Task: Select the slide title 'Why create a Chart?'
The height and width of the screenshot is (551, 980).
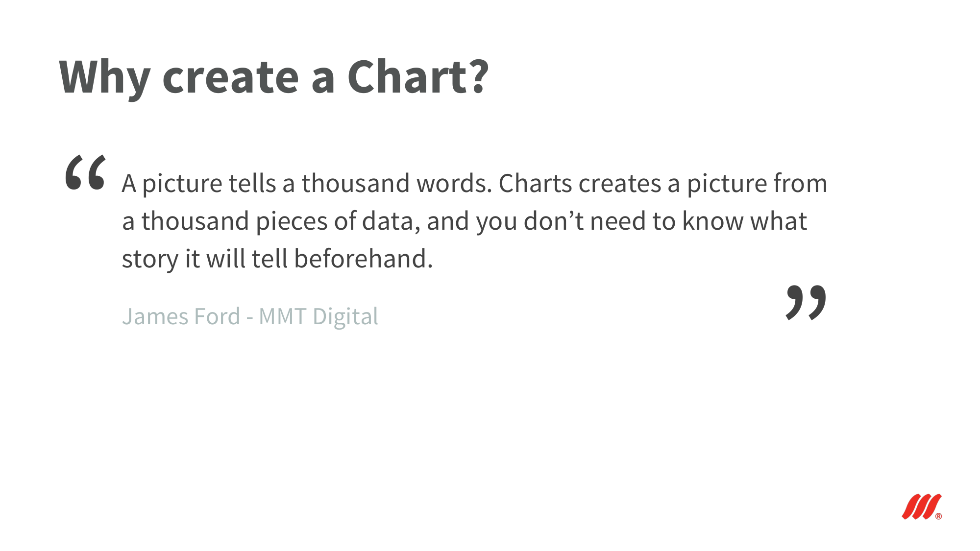Action: [x=274, y=77]
